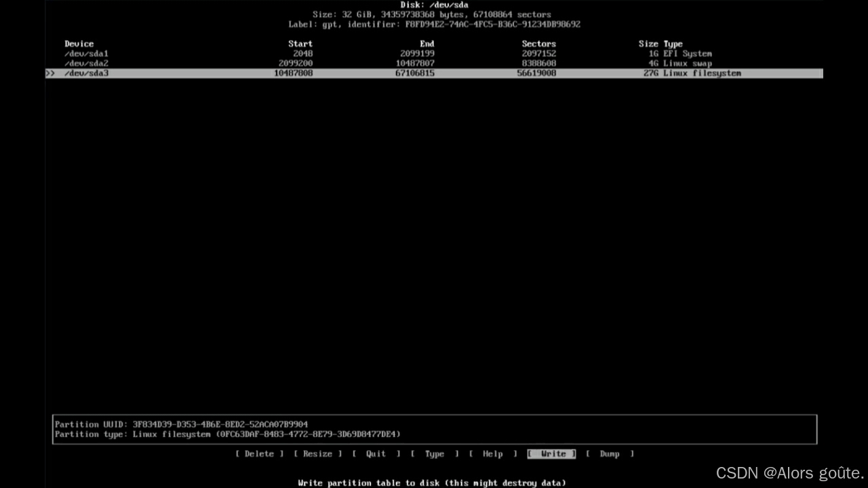Select the Write option in the menu bar
Image resolution: width=868 pixels, height=488 pixels.
551,453
